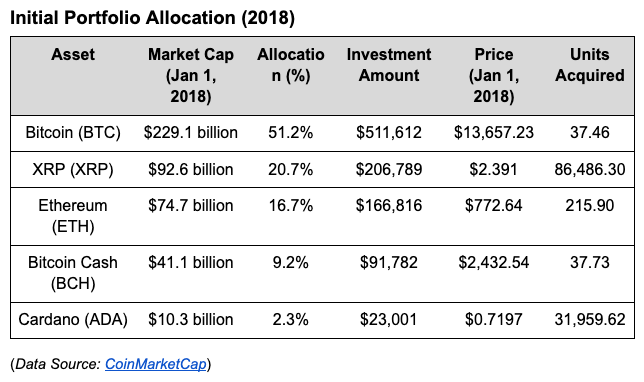Select the Market Cap (Jan 1, 2018) header
Screen dimensions: 644x382
pyautogui.click(x=191, y=75)
